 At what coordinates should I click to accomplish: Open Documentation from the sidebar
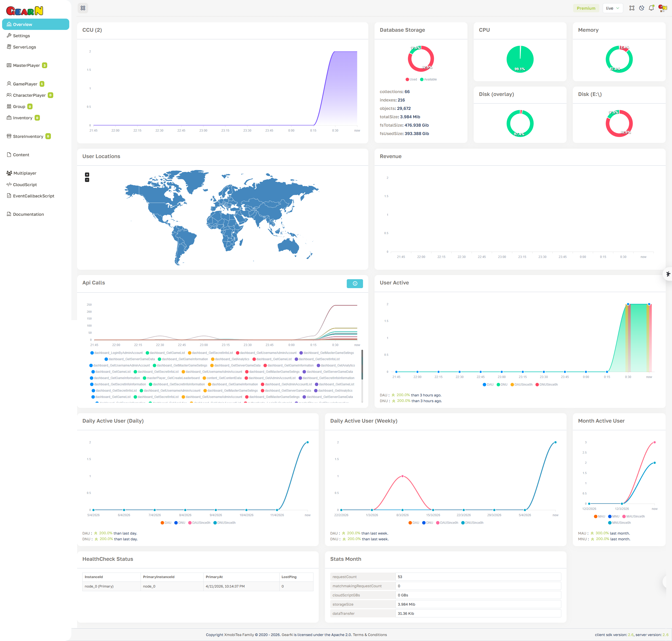tap(28, 214)
